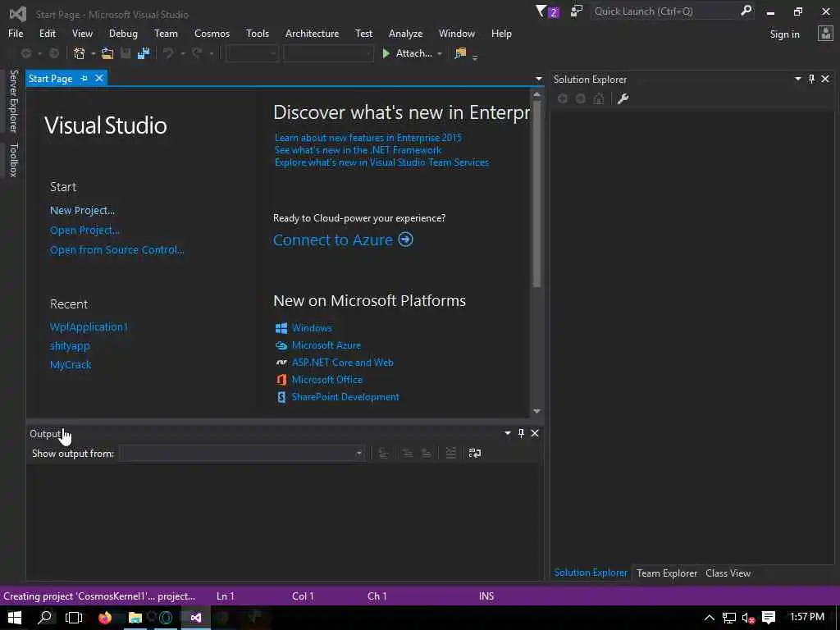The height and width of the screenshot is (630, 840).
Task: Switch to the Team Explorer tab
Action: click(x=667, y=573)
